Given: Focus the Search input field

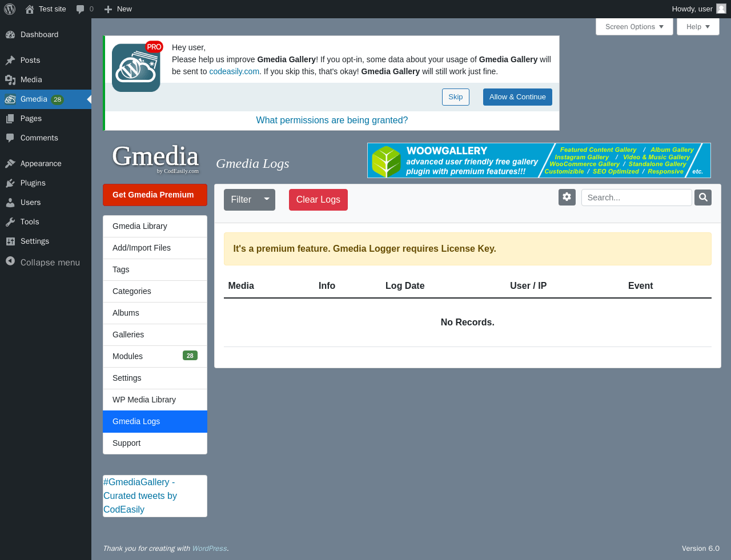Looking at the screenshot, I should click(636, 198).
